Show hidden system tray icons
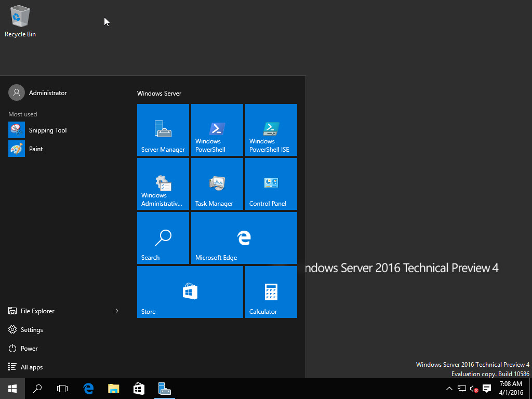The width and height of the screenshot is (532, 399). point(449,389)
